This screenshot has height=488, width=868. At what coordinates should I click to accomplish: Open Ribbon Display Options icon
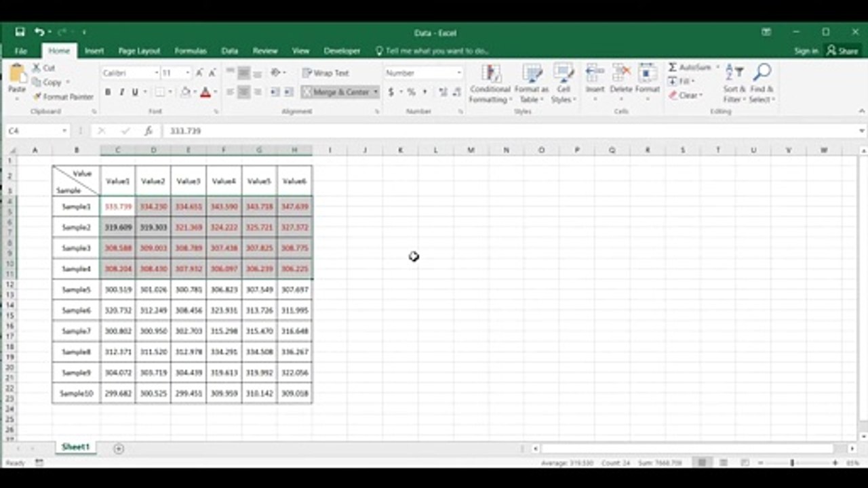click(766, 32)
